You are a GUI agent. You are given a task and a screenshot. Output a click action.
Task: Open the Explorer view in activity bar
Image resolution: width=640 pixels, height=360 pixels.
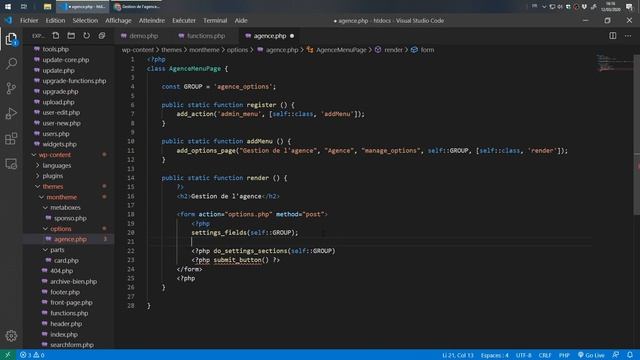pos(11,39)
